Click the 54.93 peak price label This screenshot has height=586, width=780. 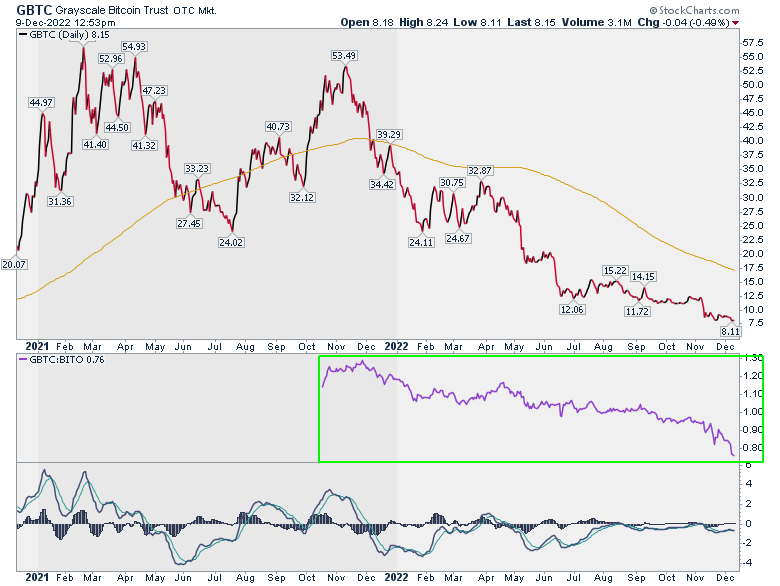[x=134, y=47]
